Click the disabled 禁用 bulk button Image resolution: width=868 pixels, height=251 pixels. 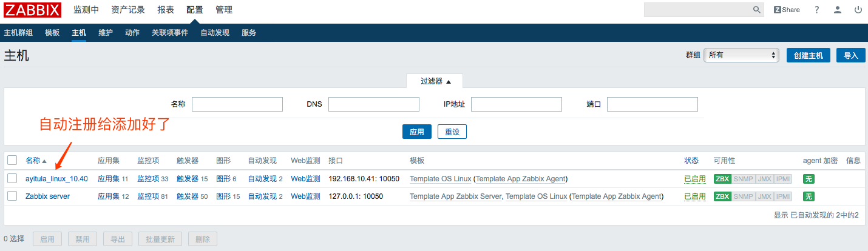83,239
